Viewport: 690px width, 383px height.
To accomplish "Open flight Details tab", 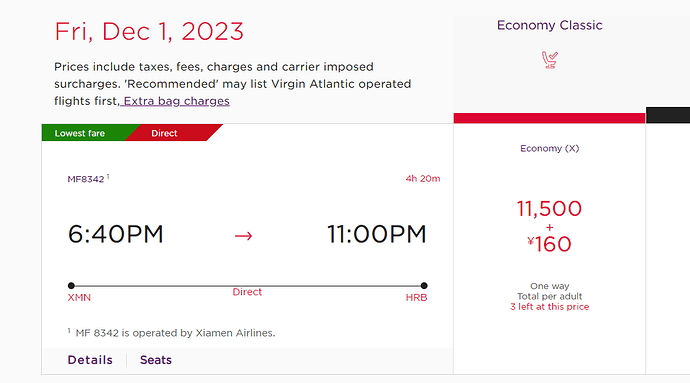I will pyautogui.click(x=90, y=360).
